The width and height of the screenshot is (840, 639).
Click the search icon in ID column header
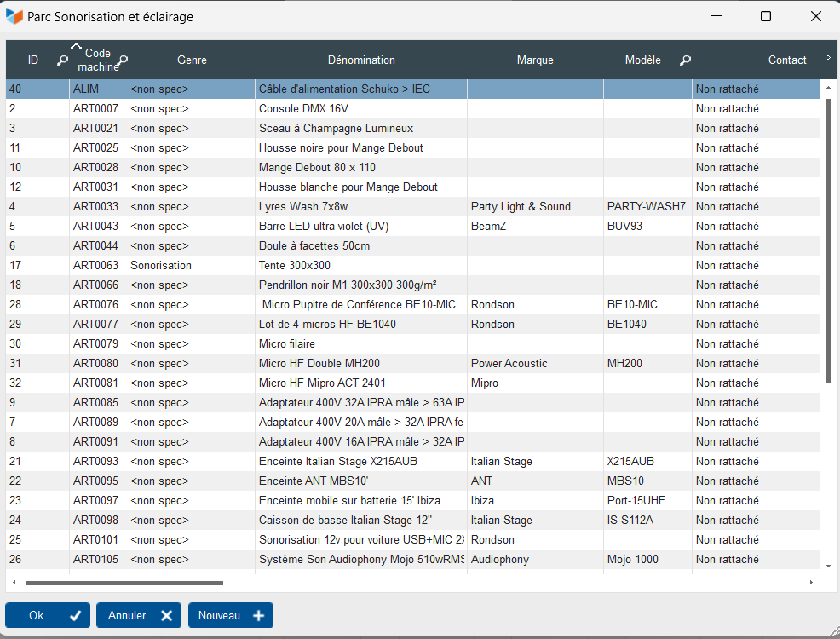[62, 60]
